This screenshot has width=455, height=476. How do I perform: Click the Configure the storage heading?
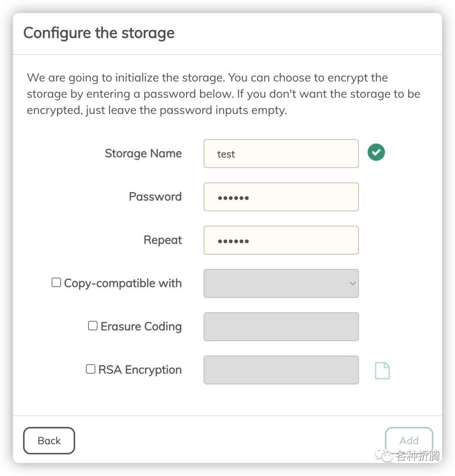(99, 33)
